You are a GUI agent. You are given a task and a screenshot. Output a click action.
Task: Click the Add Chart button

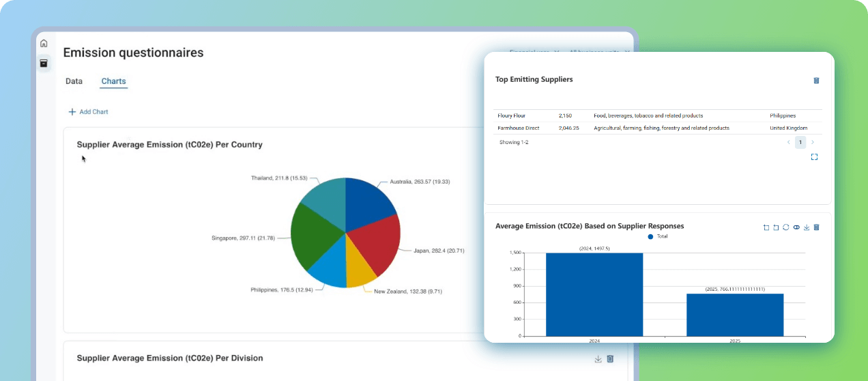88,112
